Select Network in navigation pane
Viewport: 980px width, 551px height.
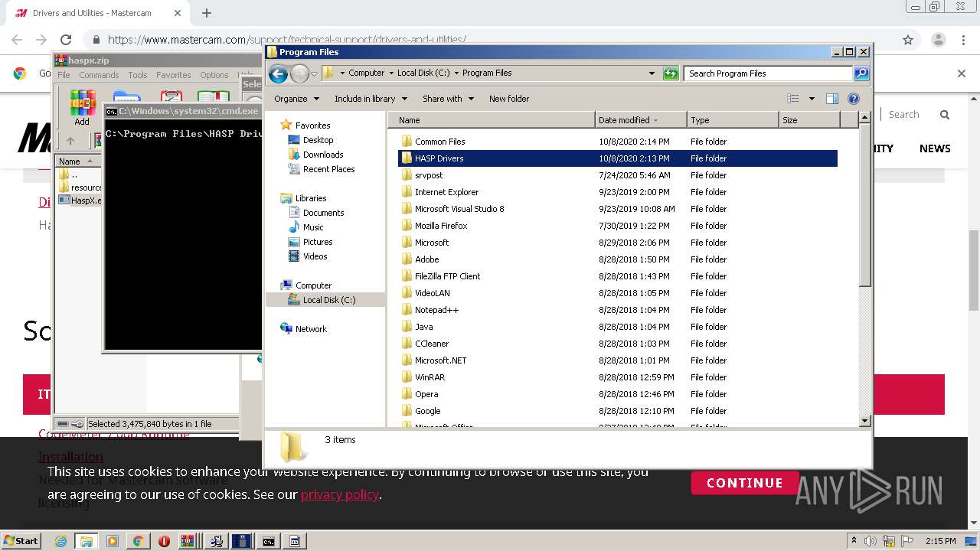coord(311,329)
